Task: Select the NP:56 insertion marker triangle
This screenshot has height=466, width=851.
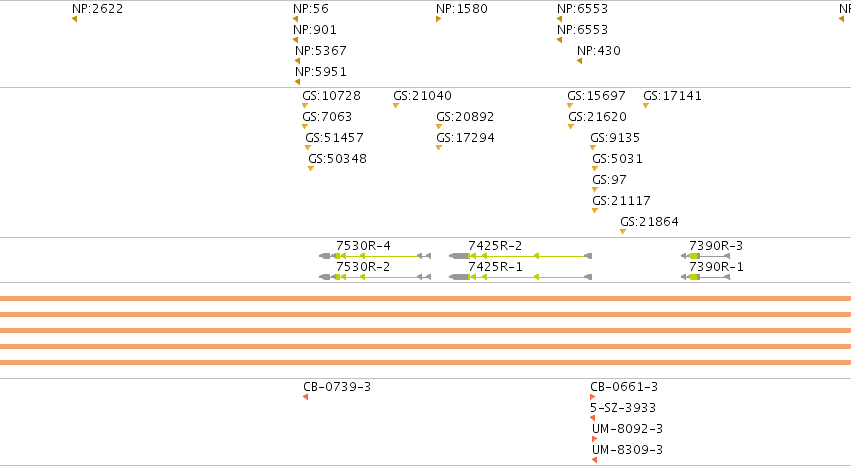Action: click(x=295, y=19)
